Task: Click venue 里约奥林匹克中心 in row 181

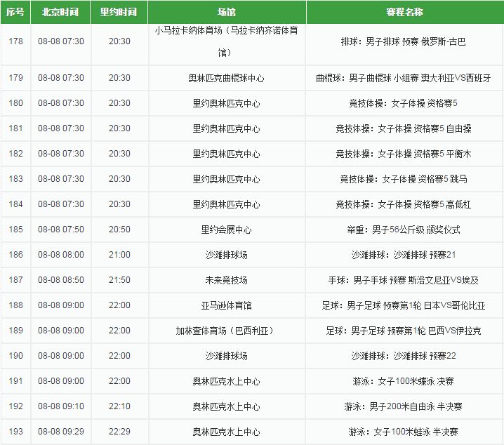Action: point(226,129)
